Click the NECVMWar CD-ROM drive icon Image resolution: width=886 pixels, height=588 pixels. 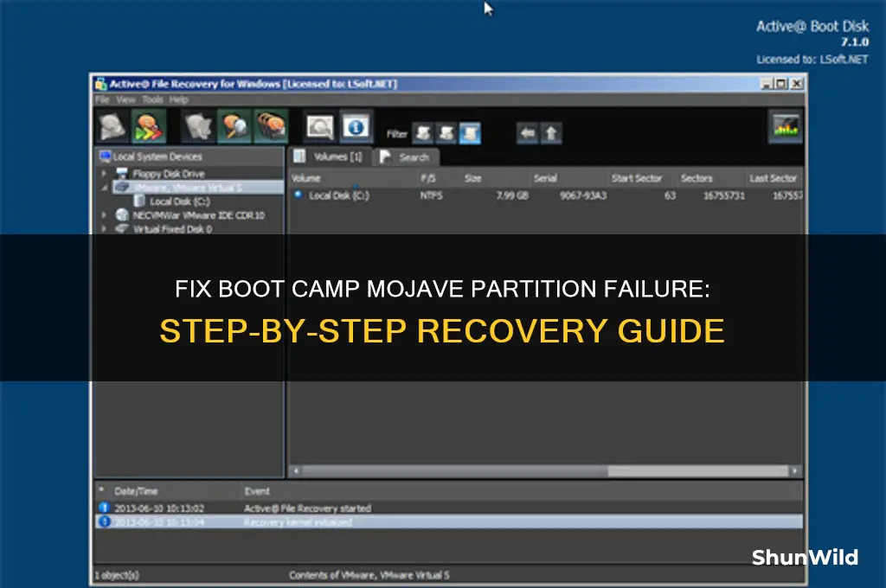pos(122,214)
